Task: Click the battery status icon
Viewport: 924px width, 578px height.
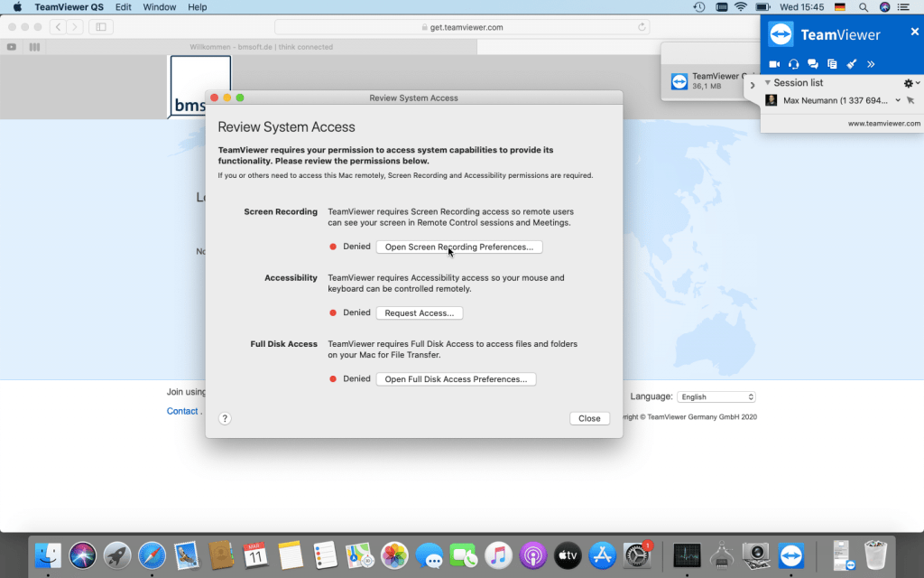Action: (762, 7)
